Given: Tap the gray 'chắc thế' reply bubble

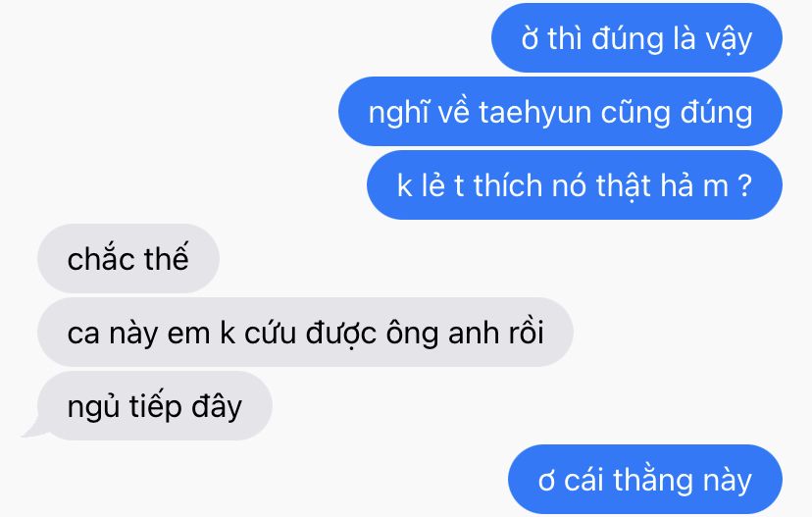Looking at the screenshot, I should 128,259.
